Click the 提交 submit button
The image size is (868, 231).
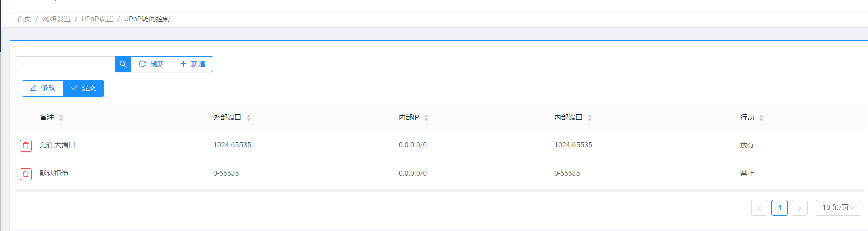tap(83, 88)
